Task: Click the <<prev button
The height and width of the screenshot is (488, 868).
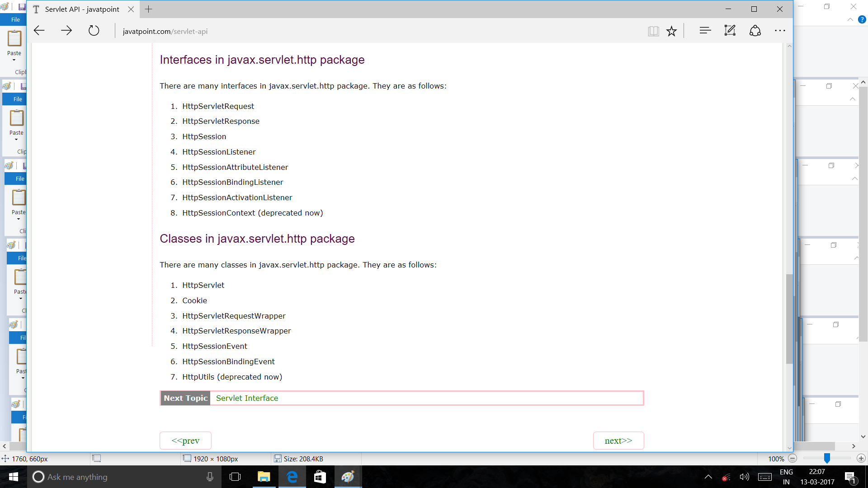Action: pos(185,441)
